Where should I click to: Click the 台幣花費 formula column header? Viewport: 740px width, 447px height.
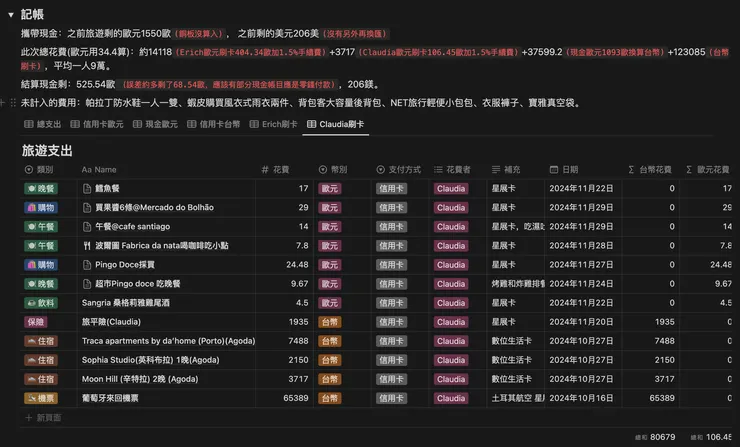tap(649, 169)
